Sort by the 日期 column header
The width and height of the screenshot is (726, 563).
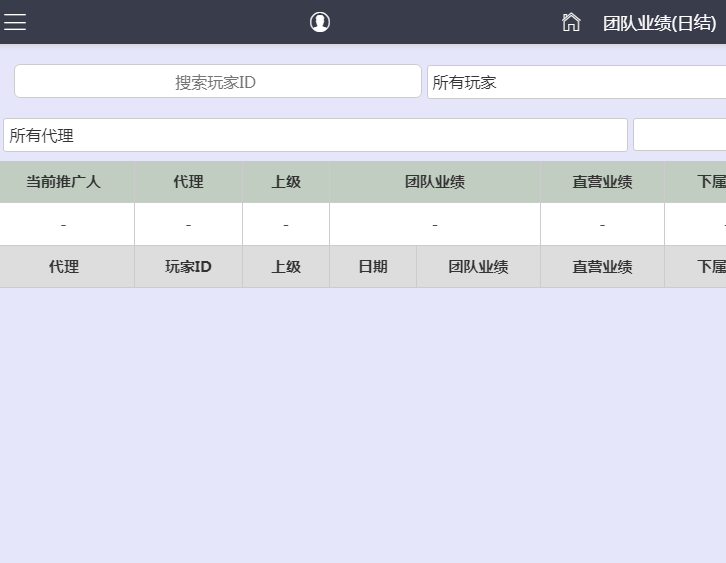pyautogui.click(x=373, y=267)
